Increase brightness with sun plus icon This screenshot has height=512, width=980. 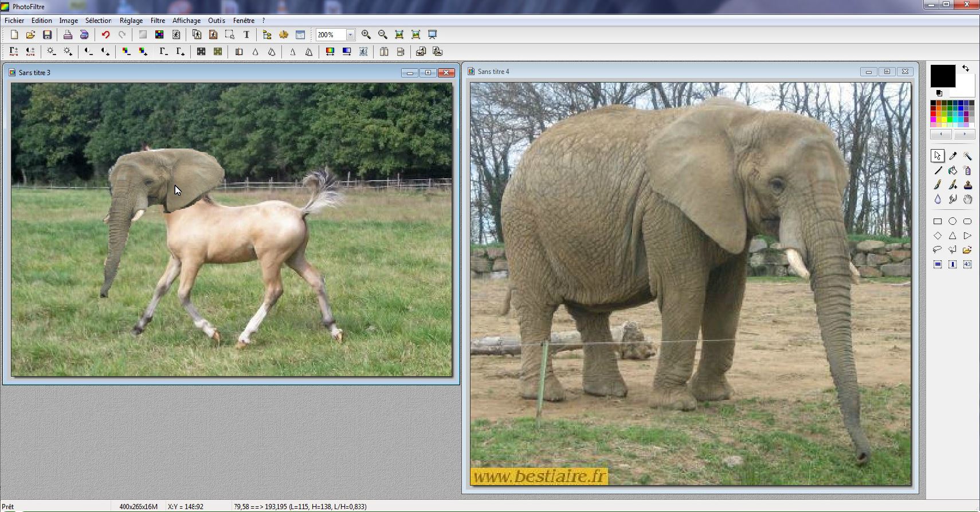[x=68, y=52]
